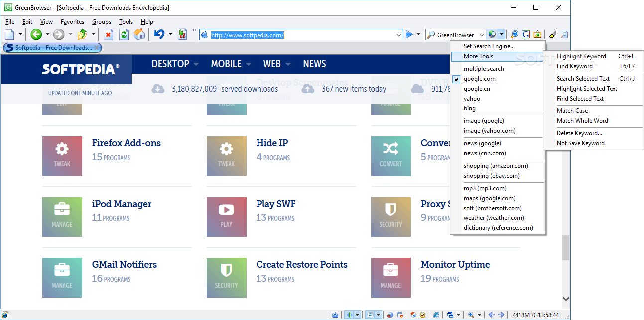
Task: Click the blue magnifier search icon
Action: point(515,34)
